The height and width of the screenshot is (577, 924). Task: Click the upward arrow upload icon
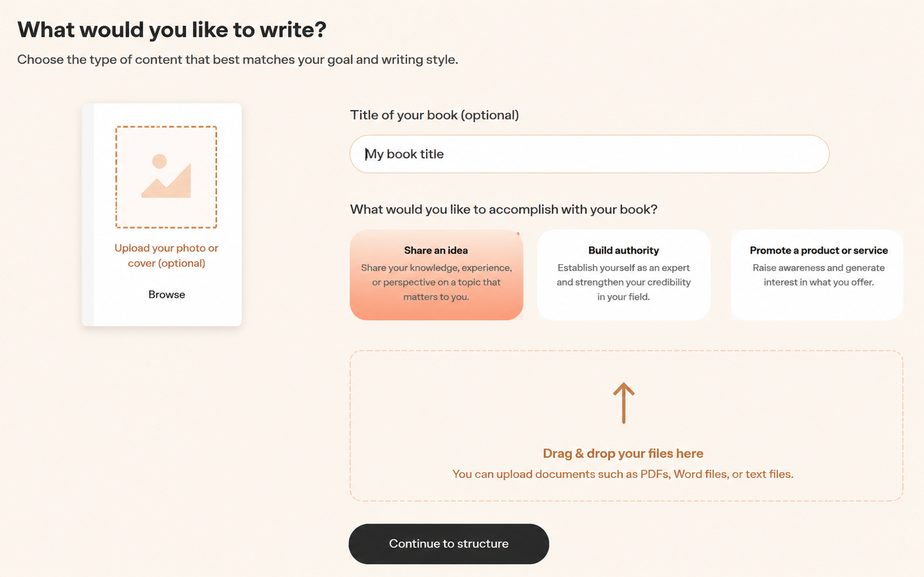coord(623,403)
